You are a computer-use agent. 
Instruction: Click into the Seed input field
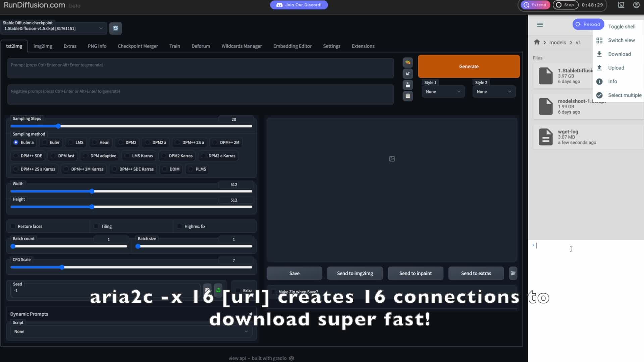point(105,291)
